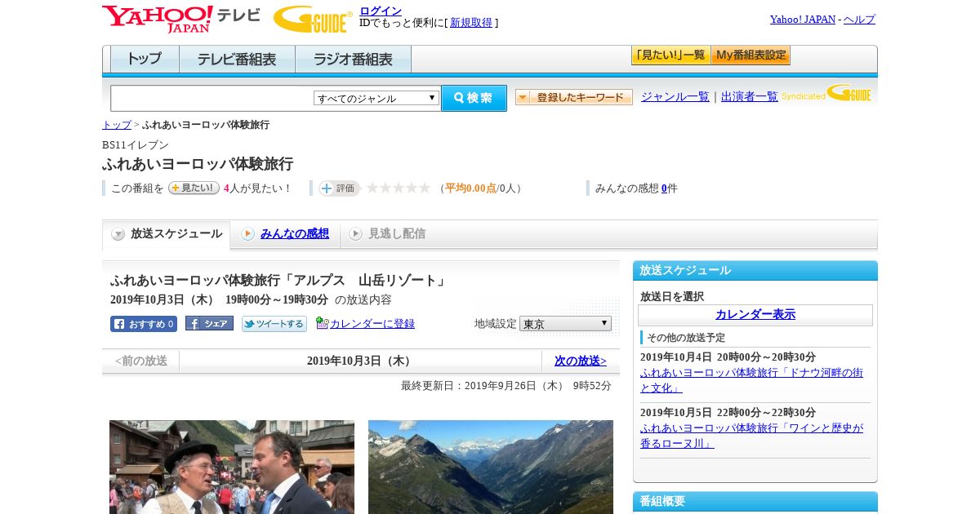This screenshot has width=980, height=514.
Task: Go to 次の放送> link
Action: point(581,361)
